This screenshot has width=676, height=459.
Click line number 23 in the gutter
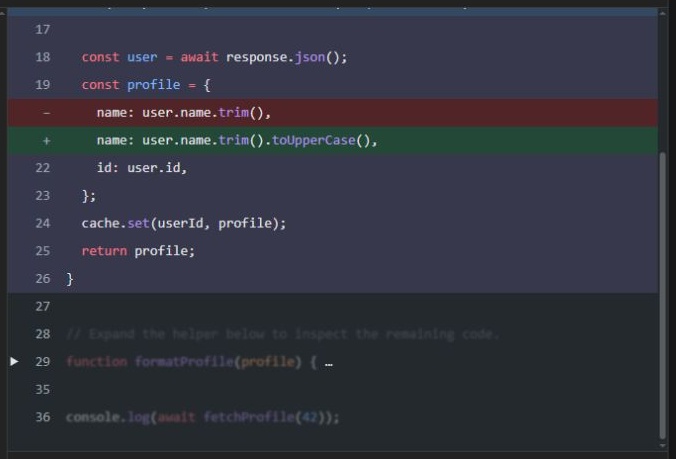43,195
